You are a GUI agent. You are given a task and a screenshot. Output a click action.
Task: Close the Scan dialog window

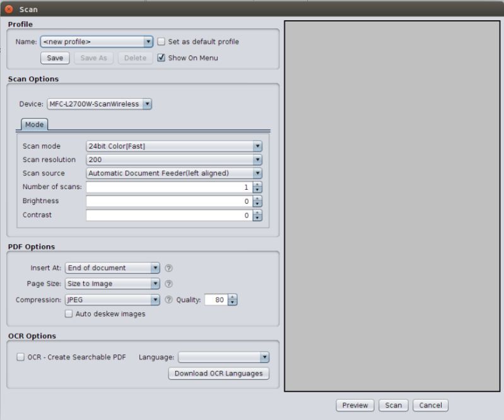tap(9, 9)
